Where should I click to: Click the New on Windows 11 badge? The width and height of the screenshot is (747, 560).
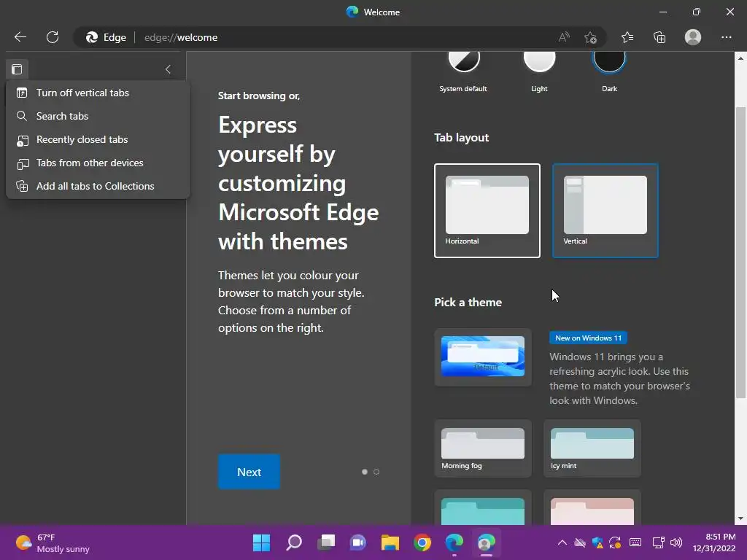589,338
